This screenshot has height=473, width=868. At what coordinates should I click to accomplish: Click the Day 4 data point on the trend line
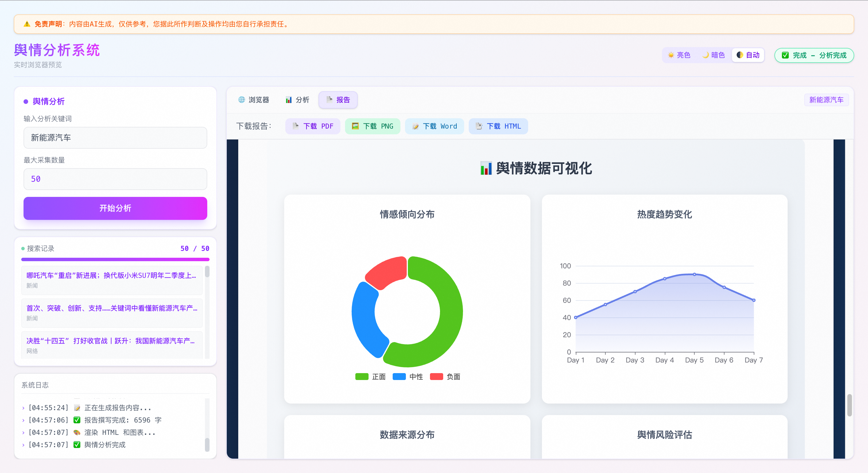click(x=665, y=279)
